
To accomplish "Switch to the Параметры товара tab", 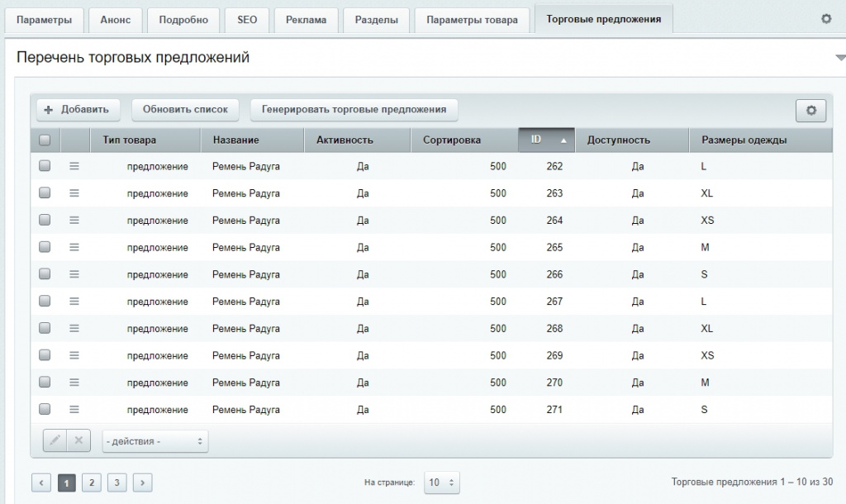I will tap(472, 21).
